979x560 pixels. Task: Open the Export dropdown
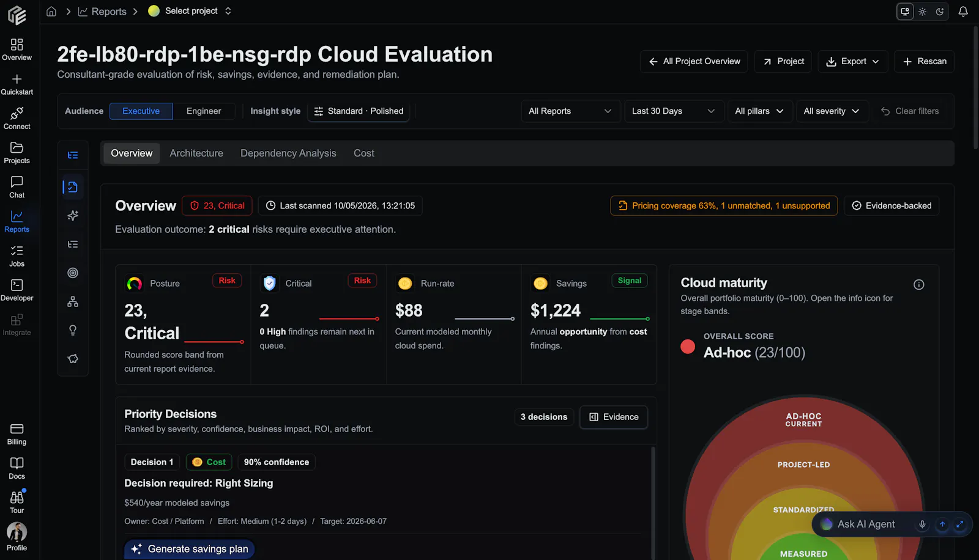point(852,61)
